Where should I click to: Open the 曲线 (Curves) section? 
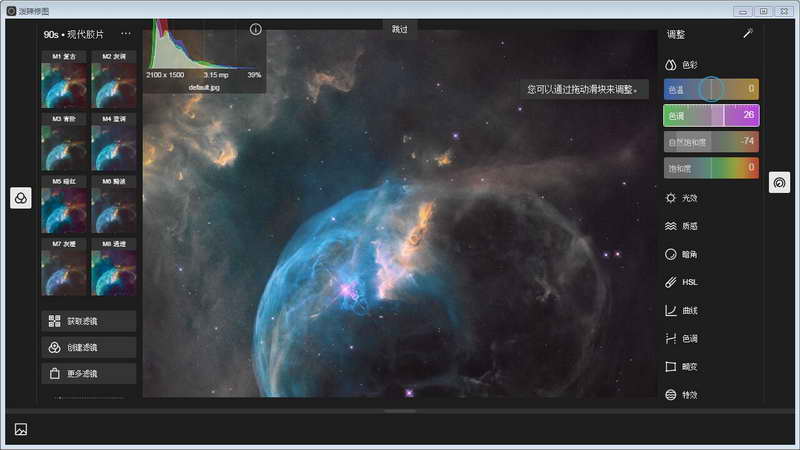[684, 310]
